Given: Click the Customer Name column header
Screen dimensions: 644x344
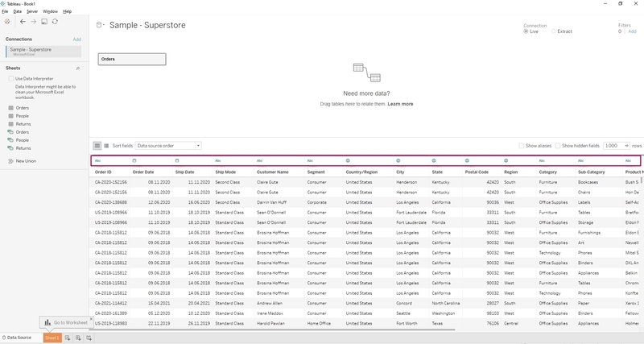Looking at the screenshot, I should (273, 172).
